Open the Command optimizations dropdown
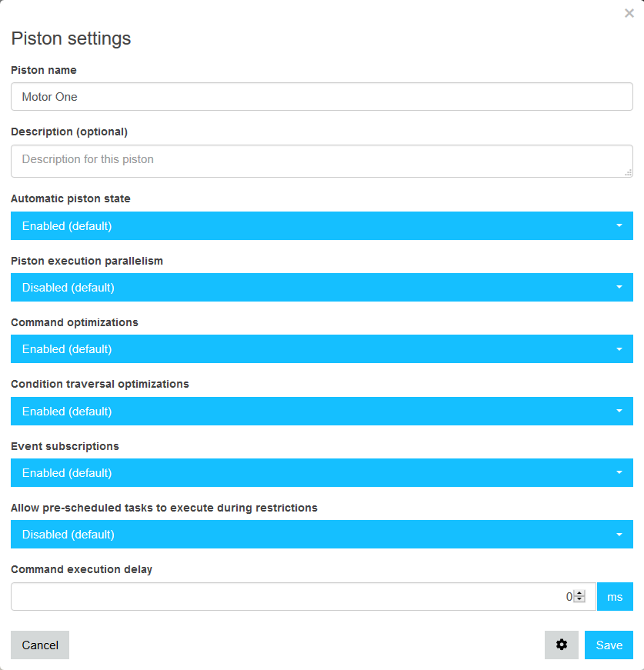The height and width of the screenshot is (670, 644). point(322,348)
